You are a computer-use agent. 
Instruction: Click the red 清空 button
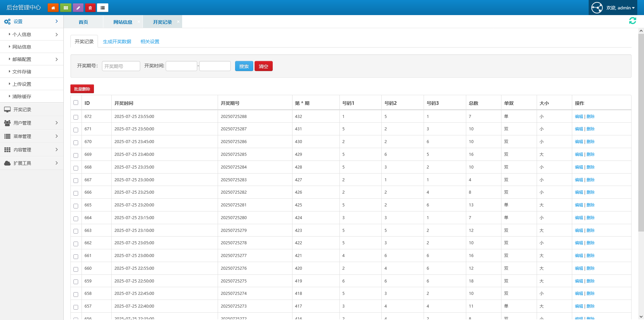264,66
